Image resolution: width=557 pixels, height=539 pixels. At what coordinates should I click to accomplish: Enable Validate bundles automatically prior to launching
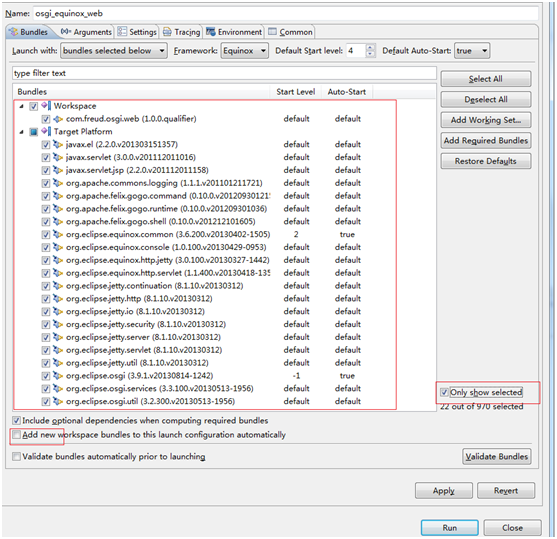16,457
